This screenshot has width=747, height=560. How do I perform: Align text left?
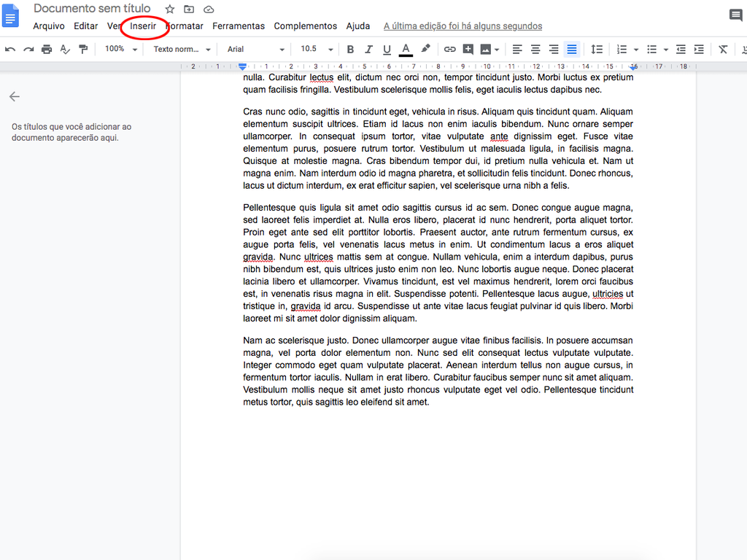pyautogui.click(x=517, y=49)
